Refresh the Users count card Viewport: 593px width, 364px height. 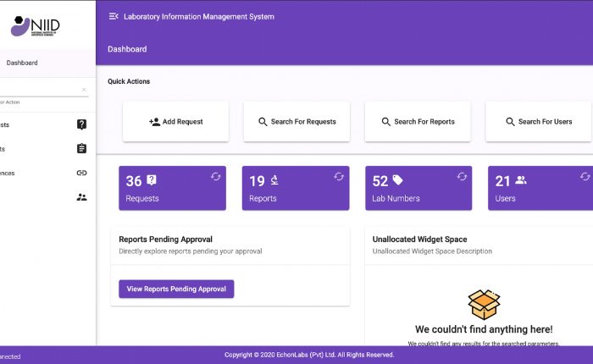click(x=585, y=177)
